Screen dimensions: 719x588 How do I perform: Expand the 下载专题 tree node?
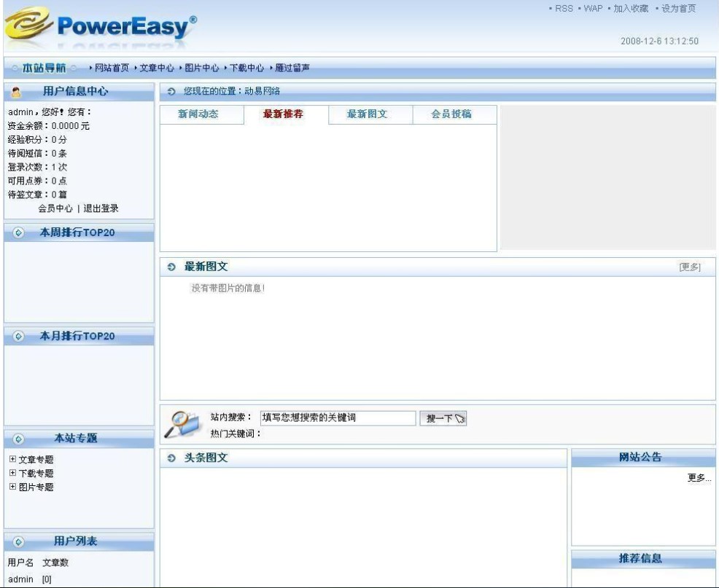tap(12, 472)
